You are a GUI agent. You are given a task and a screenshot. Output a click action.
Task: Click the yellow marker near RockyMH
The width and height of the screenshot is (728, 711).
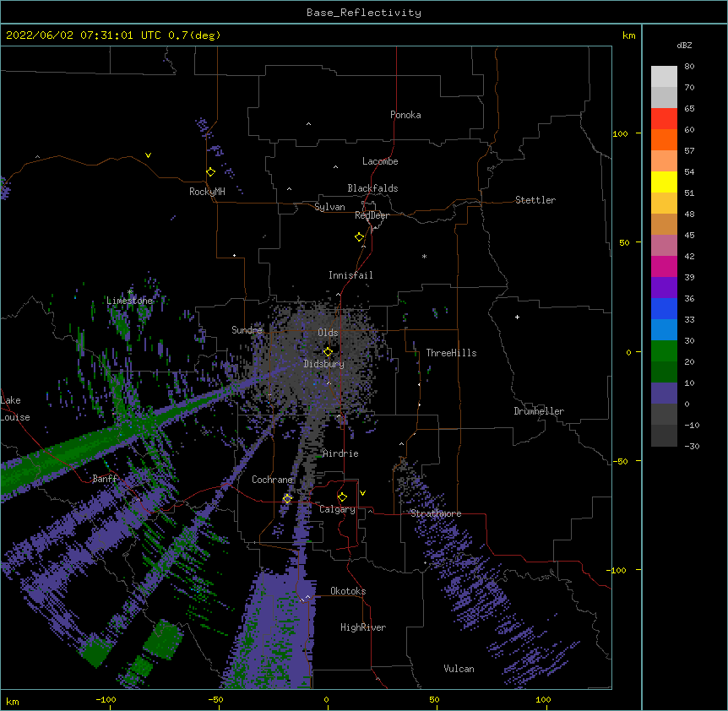(x=210, y=171)
